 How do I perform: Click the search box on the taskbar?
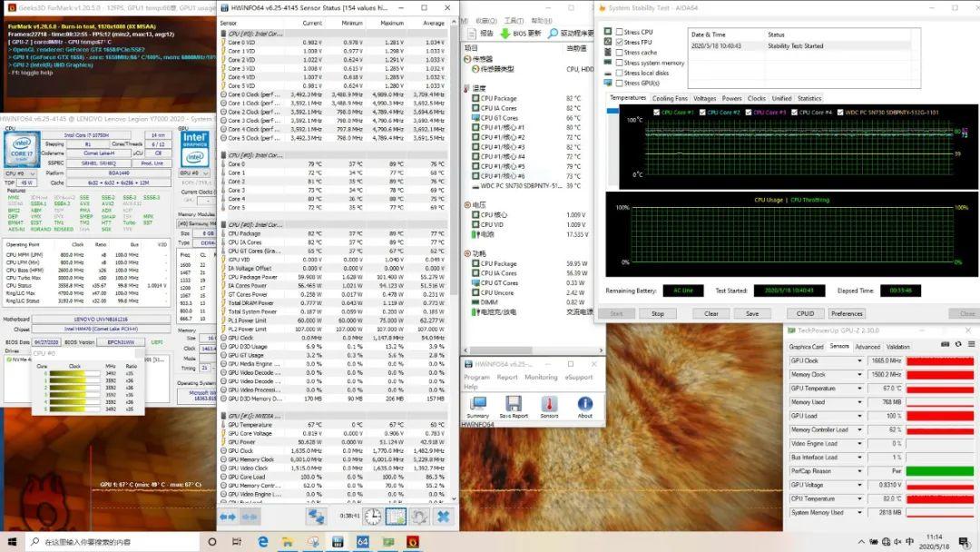(x=113, y=541)
